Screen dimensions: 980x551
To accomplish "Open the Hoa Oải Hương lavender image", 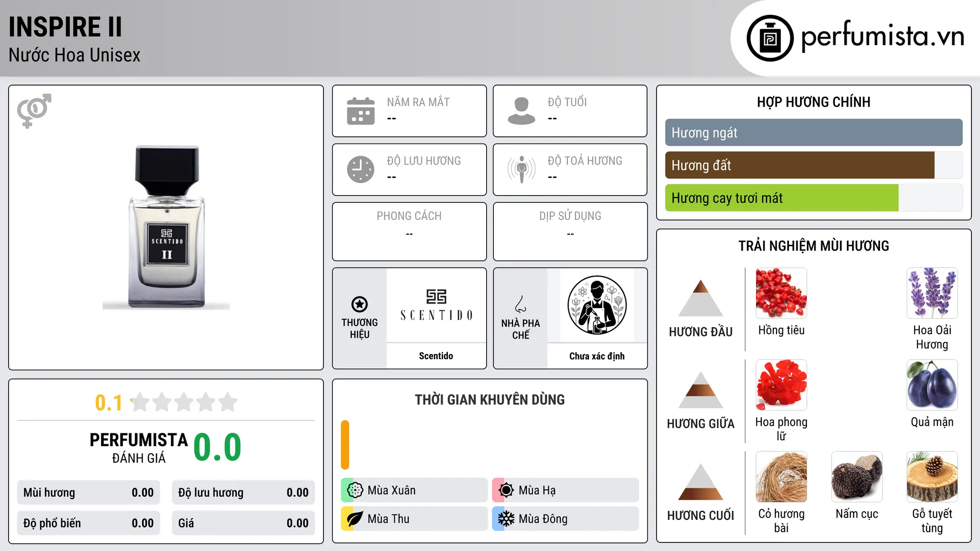I will coord(932,293).
